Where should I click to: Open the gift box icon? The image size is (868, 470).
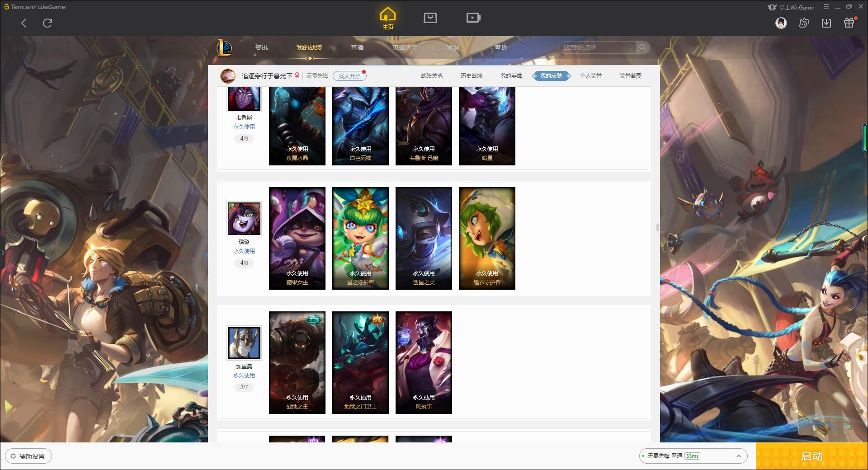click(849, 23)
